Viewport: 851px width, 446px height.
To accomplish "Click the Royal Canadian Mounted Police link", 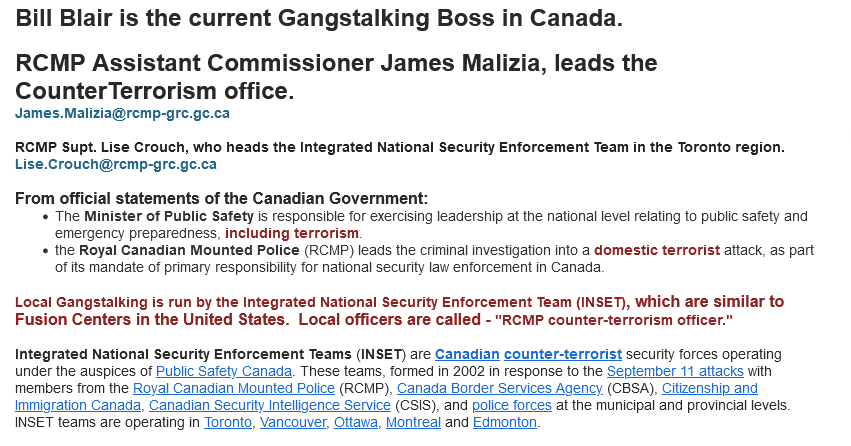I will (233, 388).
